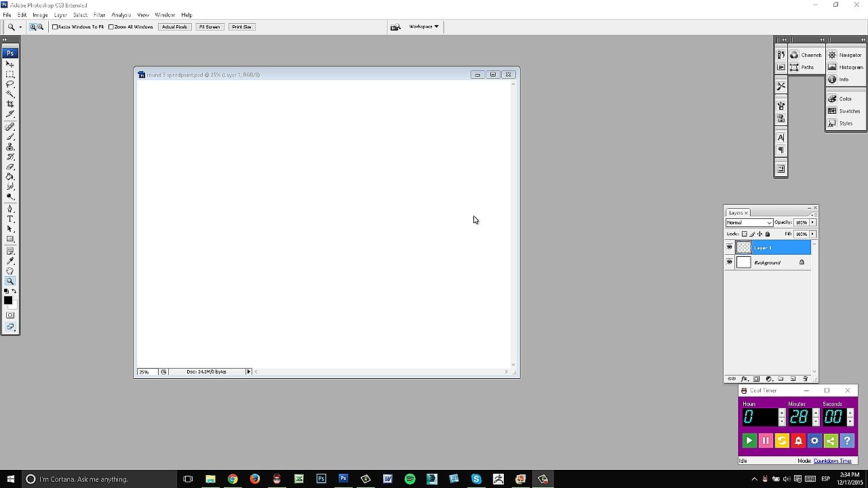868x488 pixels.
Task: Enable Zoom All Windows checkbox
Action: 111,27
